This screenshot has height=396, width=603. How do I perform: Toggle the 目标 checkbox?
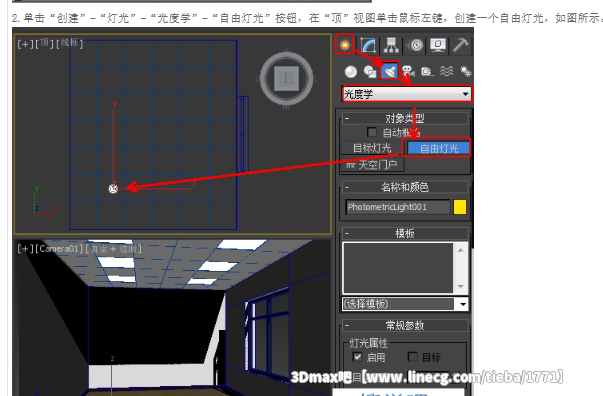tap(413, 357)
